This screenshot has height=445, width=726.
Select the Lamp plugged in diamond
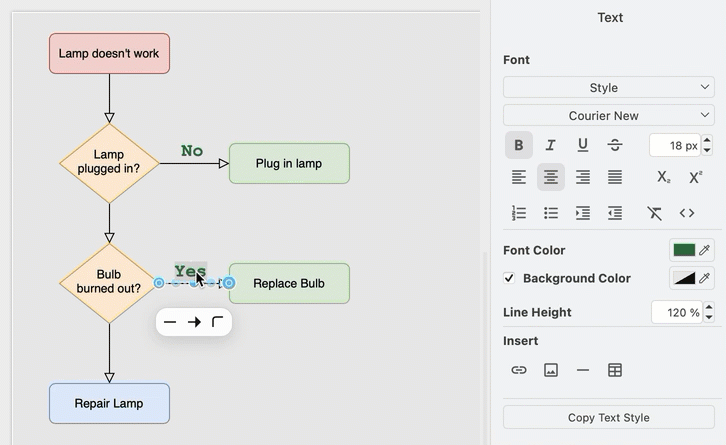coord(109,163)
